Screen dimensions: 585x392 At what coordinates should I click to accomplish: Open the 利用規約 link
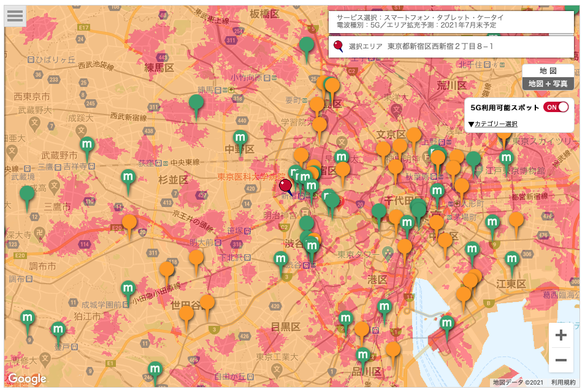click(564, 382)
